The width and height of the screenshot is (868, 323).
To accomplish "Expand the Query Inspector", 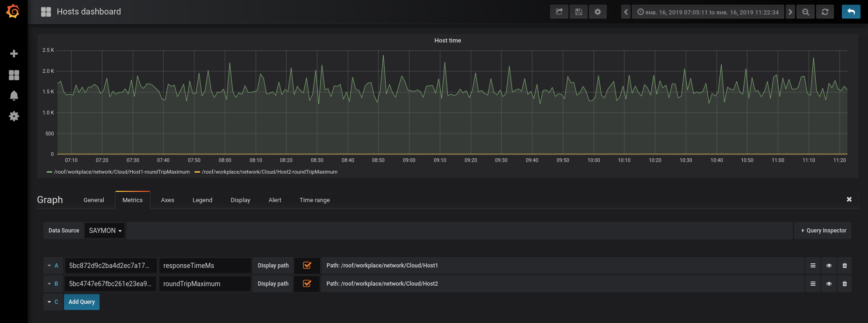I will (x=823, y=231).
